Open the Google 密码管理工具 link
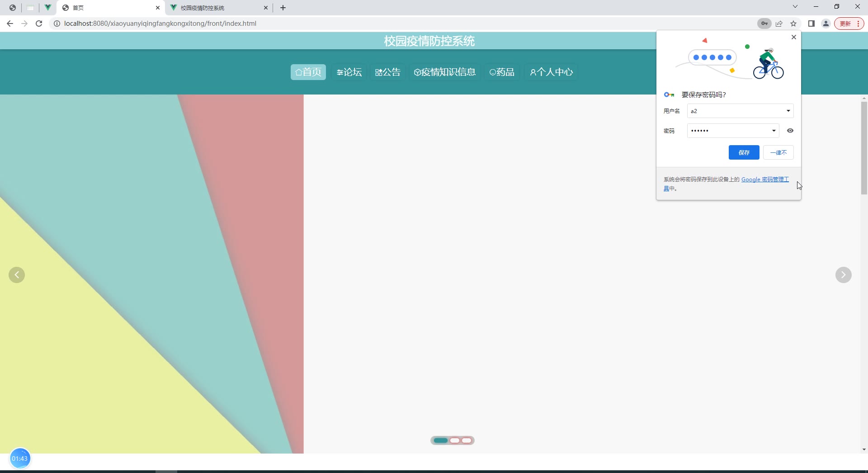Viewport: 868px width, 473px height. click(765, 180)
